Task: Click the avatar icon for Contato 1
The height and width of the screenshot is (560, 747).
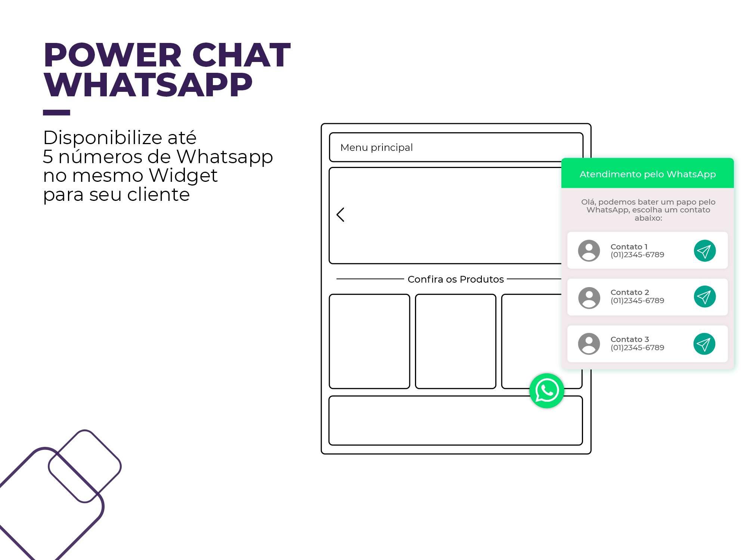Action: [588, 251]
